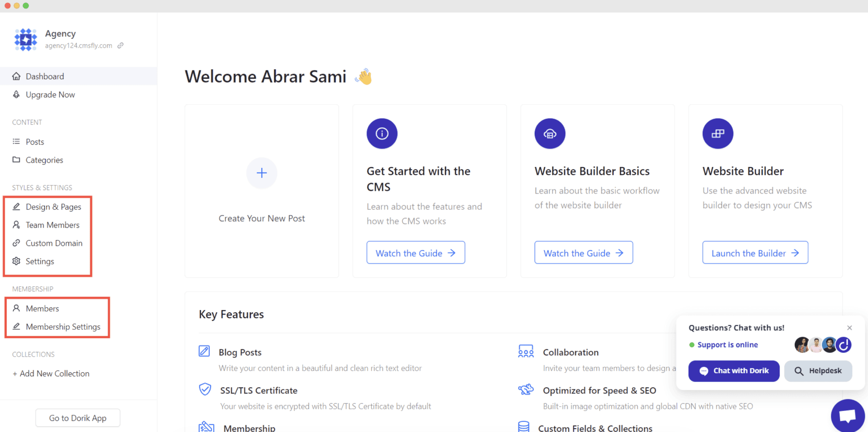The height and width of the screenshot is (432, 868).
Task: Go to Posts in sidebar
Action: (35, 142)
